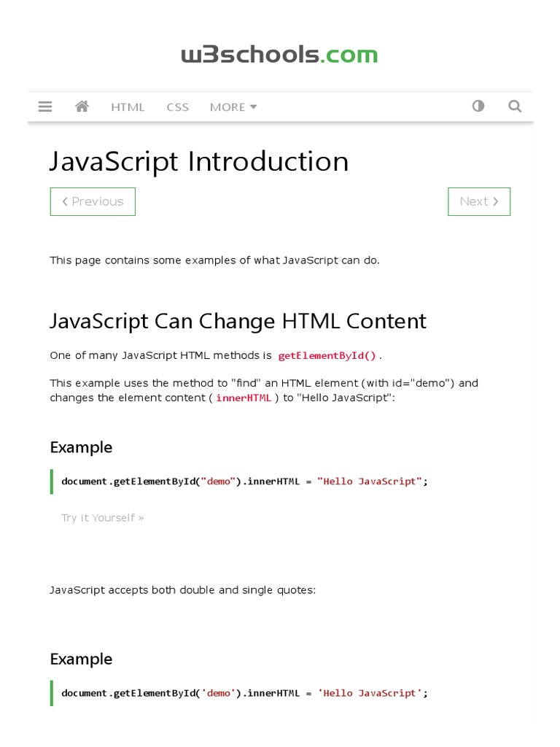Expand the MORE dropdown

(233, 107)
